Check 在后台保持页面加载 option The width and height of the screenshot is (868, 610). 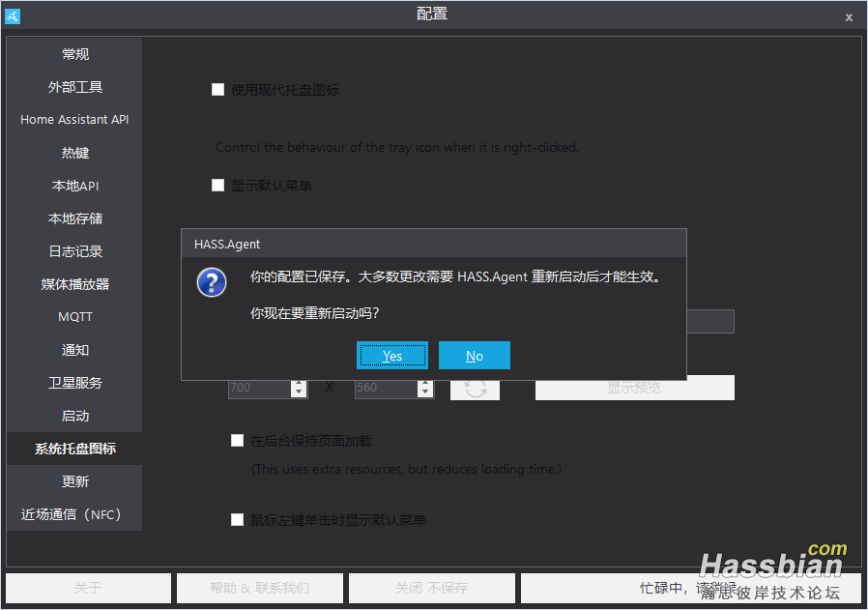click(237, 441)
